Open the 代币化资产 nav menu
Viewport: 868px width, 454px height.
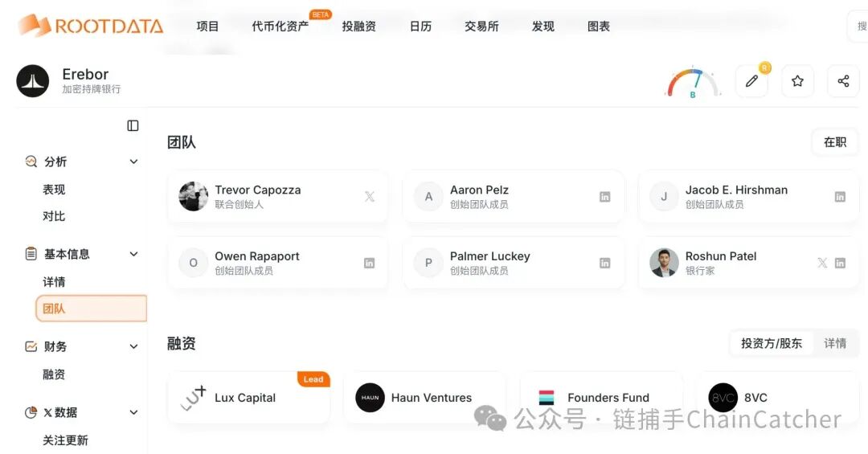[280, 26]
